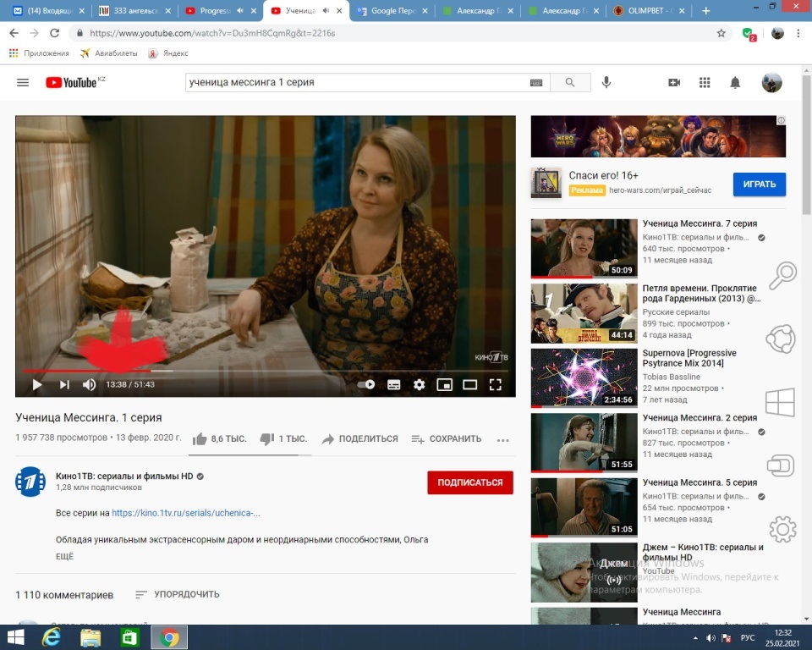Open the Hero Wars banner ad
Image resolution: width=812 pixels, height=650 pixels.
pyautogui.click(x=658, y=136)
